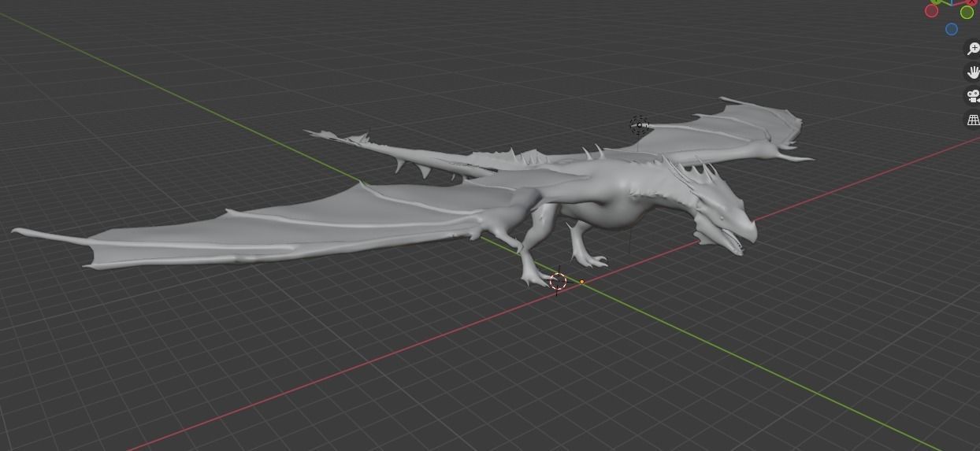Click the red negative X axis gizmo circle

click(x=932, y=11)
